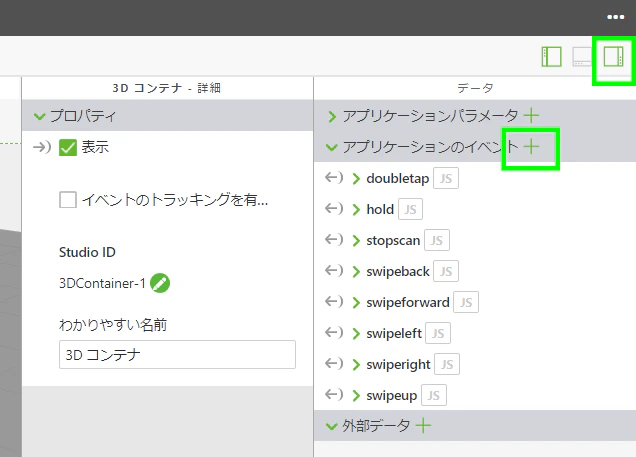636x457 pixels.
Task: Expand the swipeforward event chevron
Action: pyautogui.click(x=356, y=303)
